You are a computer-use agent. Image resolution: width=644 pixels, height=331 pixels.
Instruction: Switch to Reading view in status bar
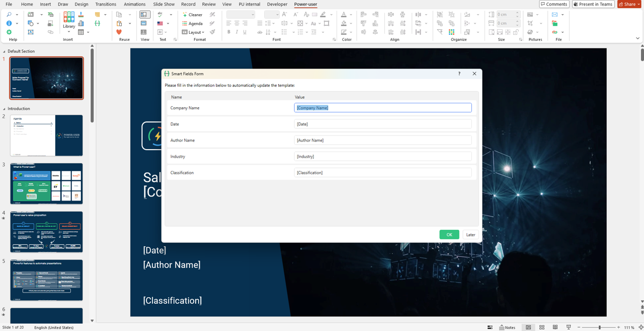[555, 327]
